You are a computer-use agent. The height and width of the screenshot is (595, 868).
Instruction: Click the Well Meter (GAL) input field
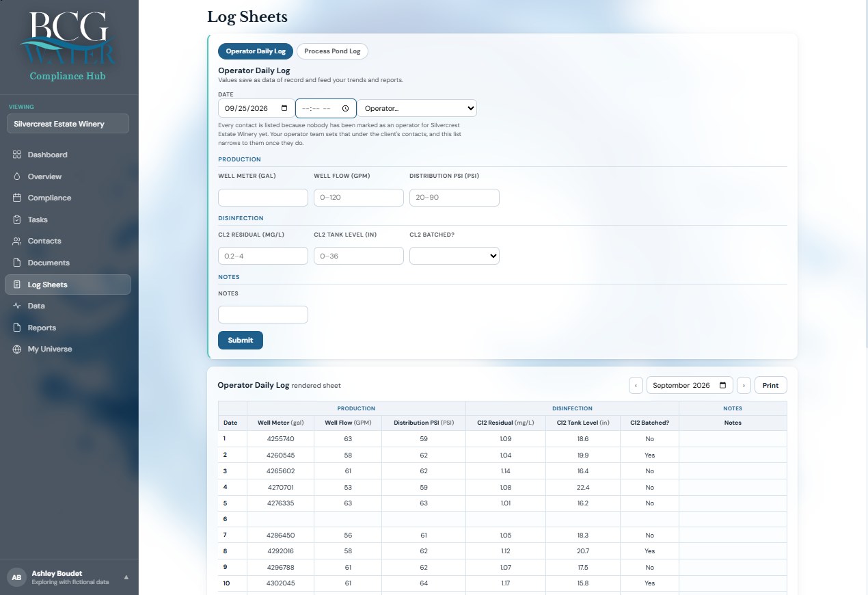[x=263, y=198]
